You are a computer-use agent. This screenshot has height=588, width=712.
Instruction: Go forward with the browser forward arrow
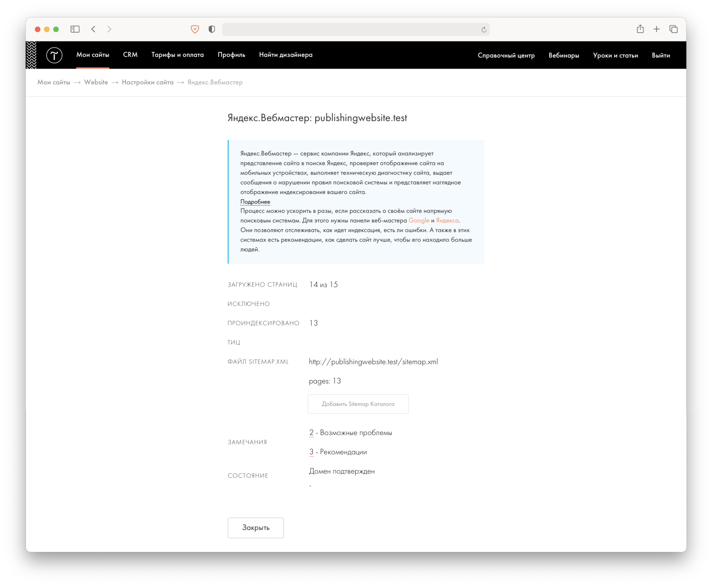coord(109,29)
